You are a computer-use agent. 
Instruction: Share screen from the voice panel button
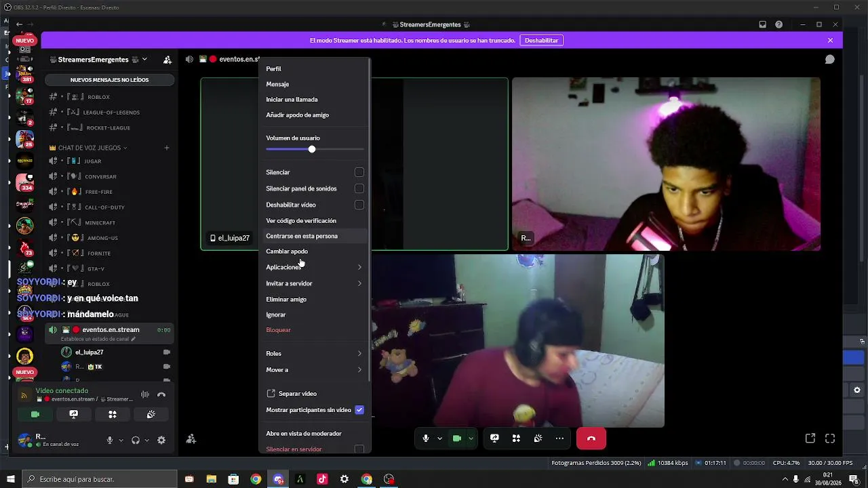pos(74,414)
